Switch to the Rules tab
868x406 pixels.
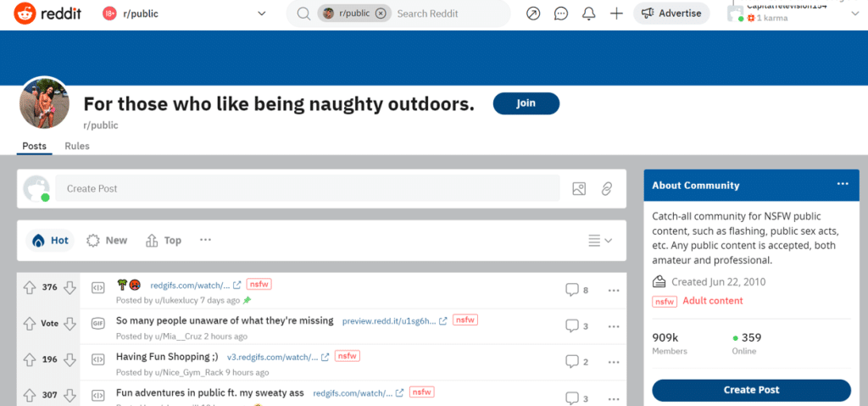(x=77, y=147)
